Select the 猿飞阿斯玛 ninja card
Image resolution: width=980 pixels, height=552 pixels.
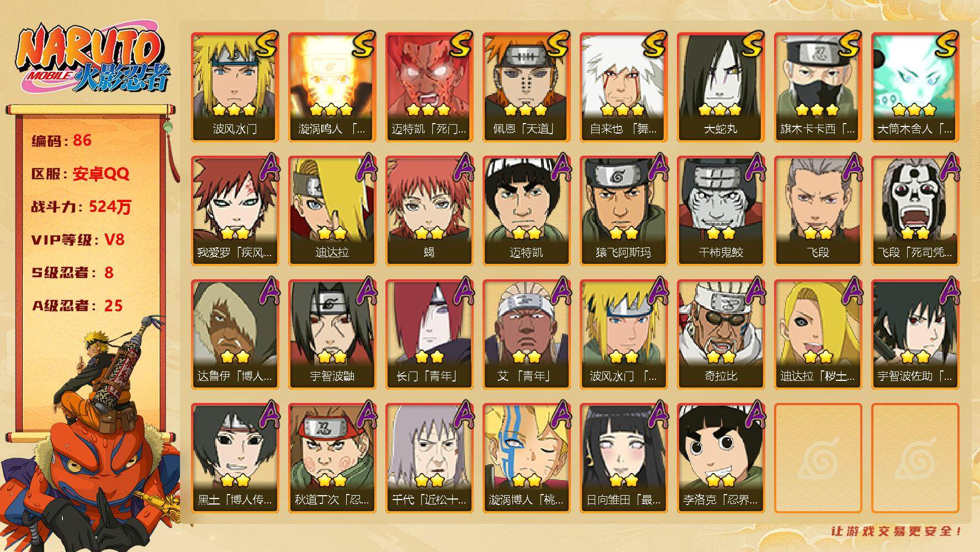tap(624, 210)
